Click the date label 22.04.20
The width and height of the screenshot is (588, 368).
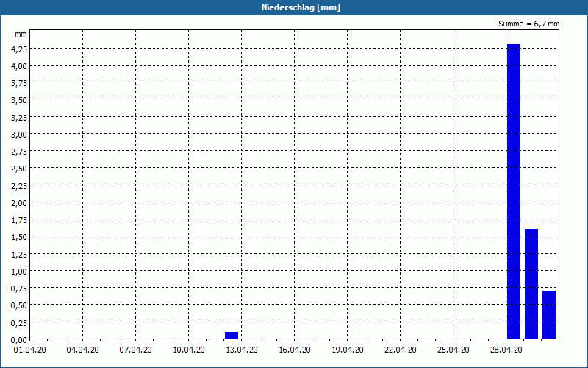click(400, 350)
